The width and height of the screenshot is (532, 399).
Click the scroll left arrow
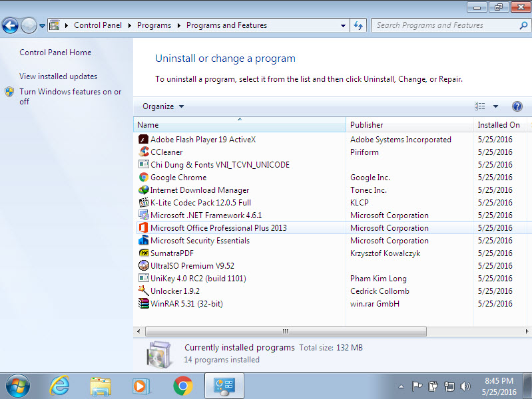pos(138,331)
